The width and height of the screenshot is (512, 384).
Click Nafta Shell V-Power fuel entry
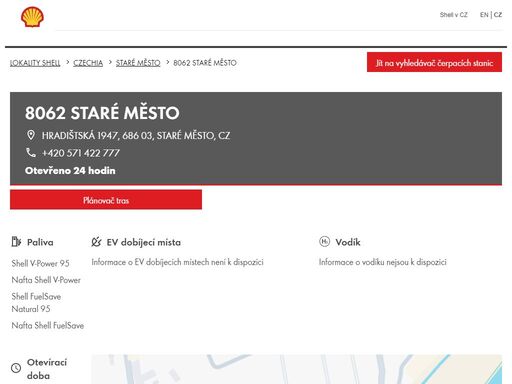click(46, 280)
